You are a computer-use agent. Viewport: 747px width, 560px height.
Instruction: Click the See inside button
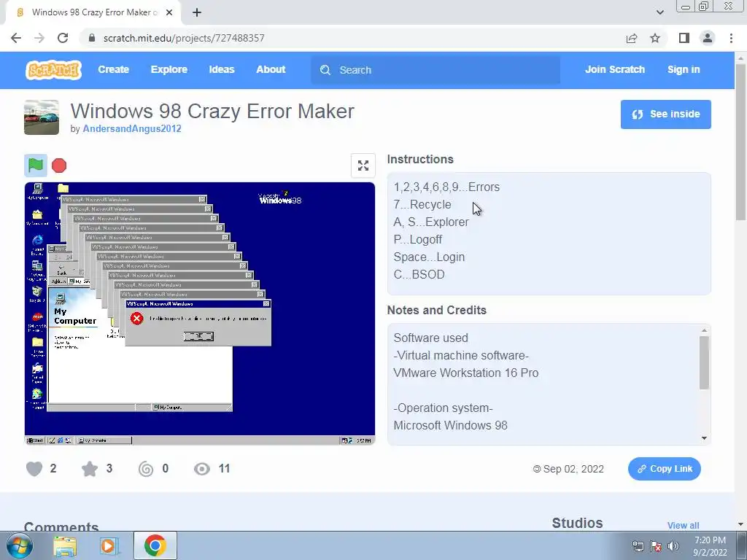point(665,114)
